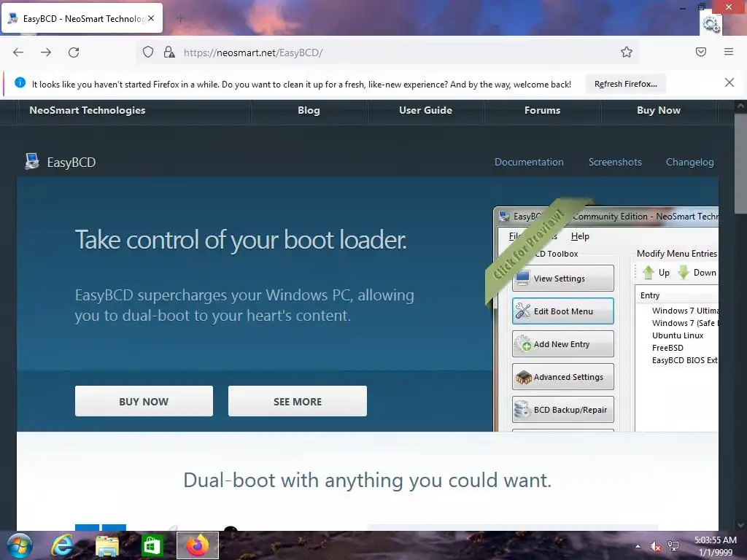The width and height of the screenshot is (747, 560).
Task: Open the Pocket save icon
Action: click(701, 52)
